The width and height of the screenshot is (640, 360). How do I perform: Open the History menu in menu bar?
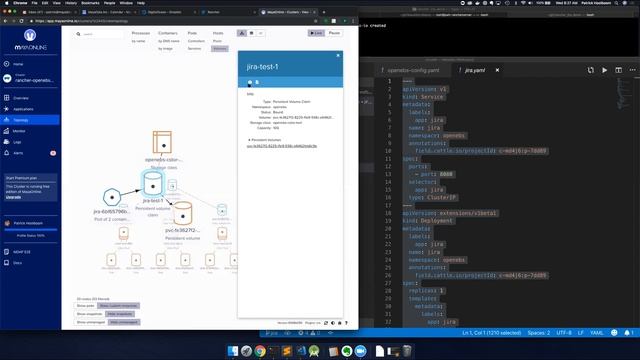point(71,3)
